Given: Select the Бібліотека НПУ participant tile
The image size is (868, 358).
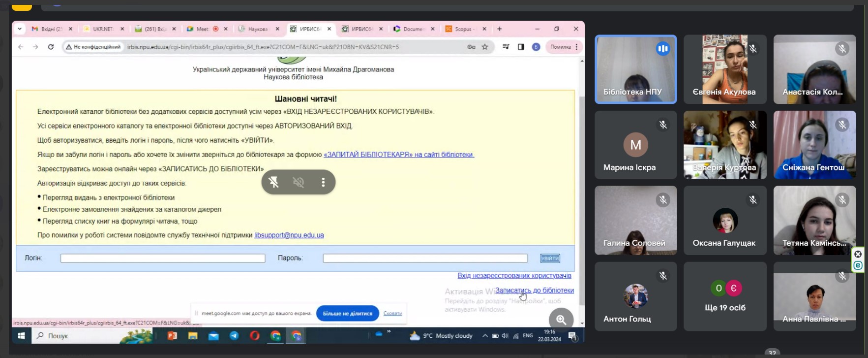Looking at the screenshot, I should (636, 69).
